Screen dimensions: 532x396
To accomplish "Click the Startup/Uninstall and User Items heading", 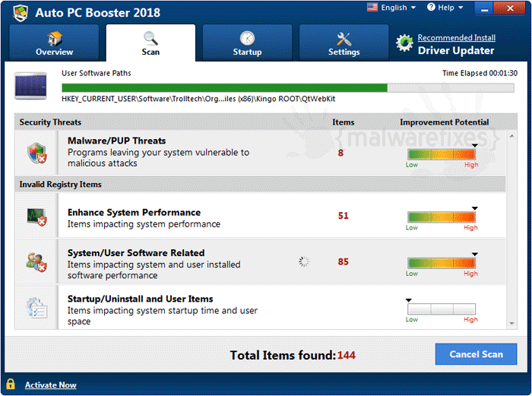I will click(x=140, y=299).
